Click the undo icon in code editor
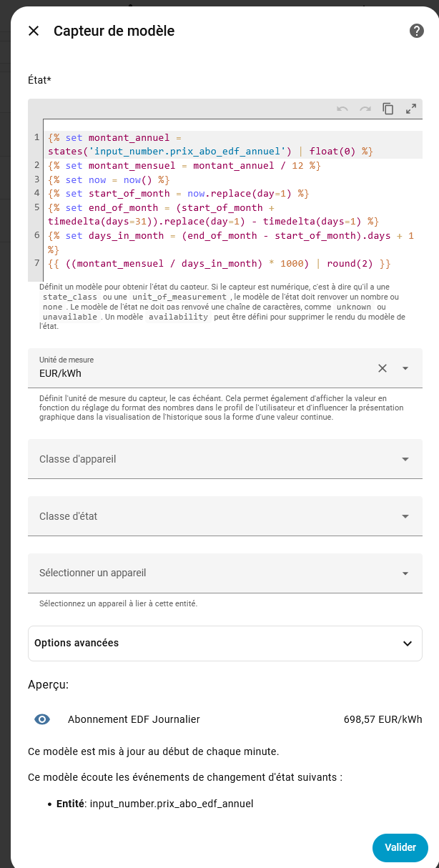The image size is (439, 868). coord(342,109)
